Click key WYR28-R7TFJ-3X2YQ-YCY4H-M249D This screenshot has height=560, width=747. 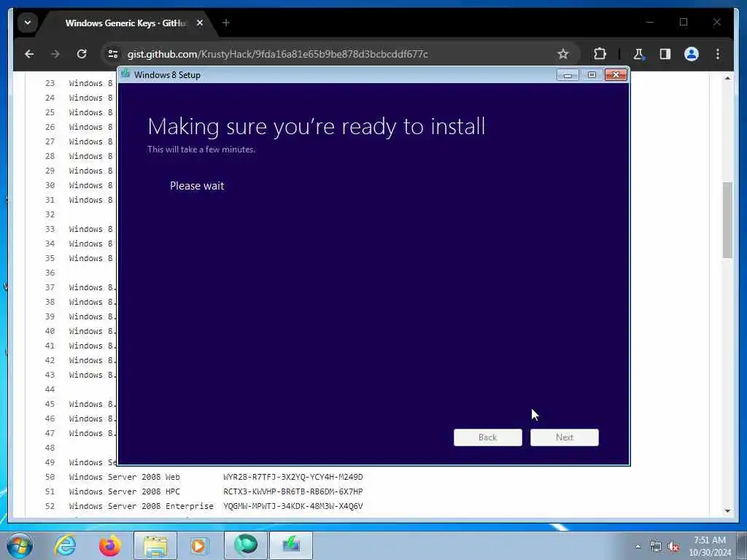(x=293, y=477)
